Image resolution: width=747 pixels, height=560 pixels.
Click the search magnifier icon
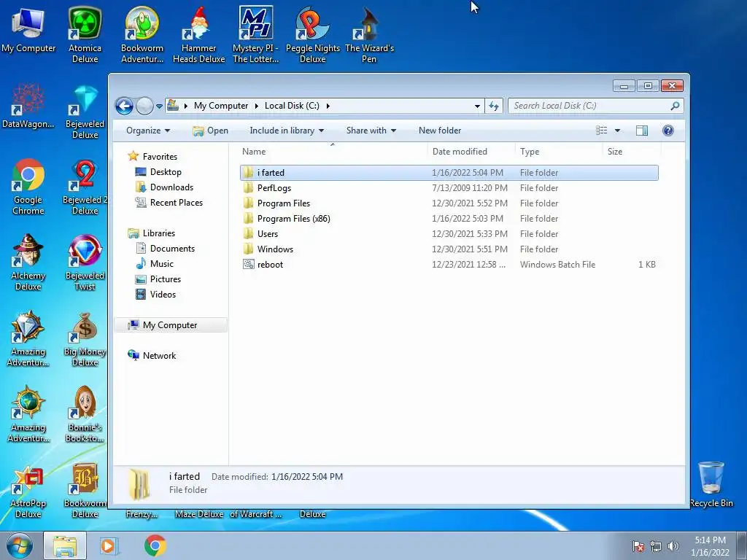tap(675, 106)
